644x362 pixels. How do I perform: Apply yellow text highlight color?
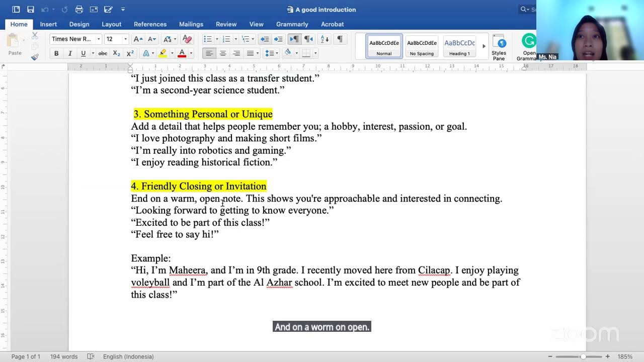pyautogui.click(x=163, y=53)
